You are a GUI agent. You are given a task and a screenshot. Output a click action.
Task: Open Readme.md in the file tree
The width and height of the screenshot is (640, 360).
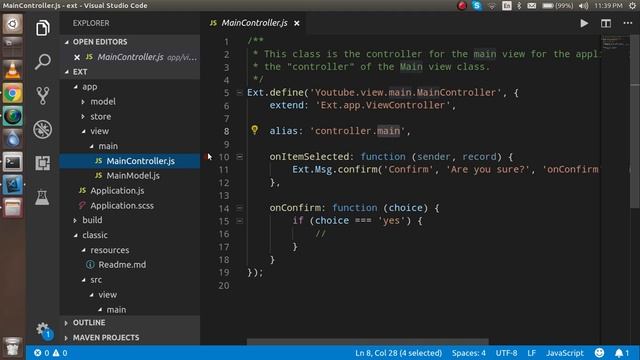tap(130, 264)
